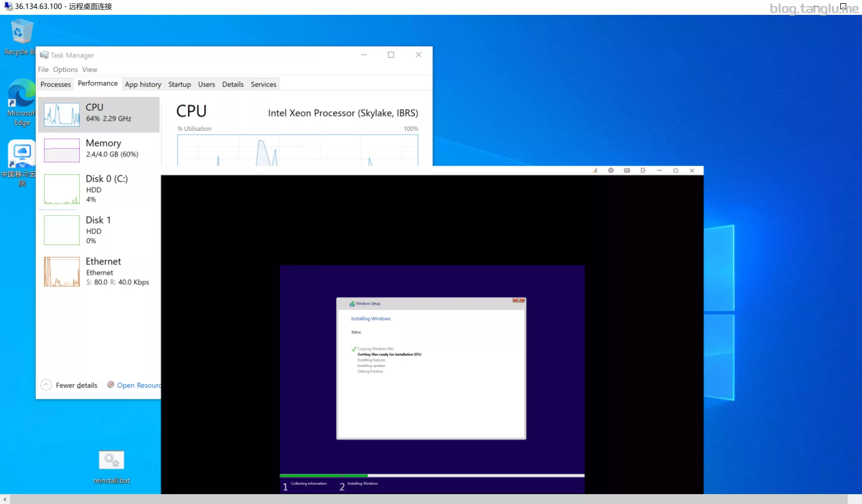The width and height of the screenshot is (862, 504).
Task: Open the View menu in Task Manager
Action: 90,69
